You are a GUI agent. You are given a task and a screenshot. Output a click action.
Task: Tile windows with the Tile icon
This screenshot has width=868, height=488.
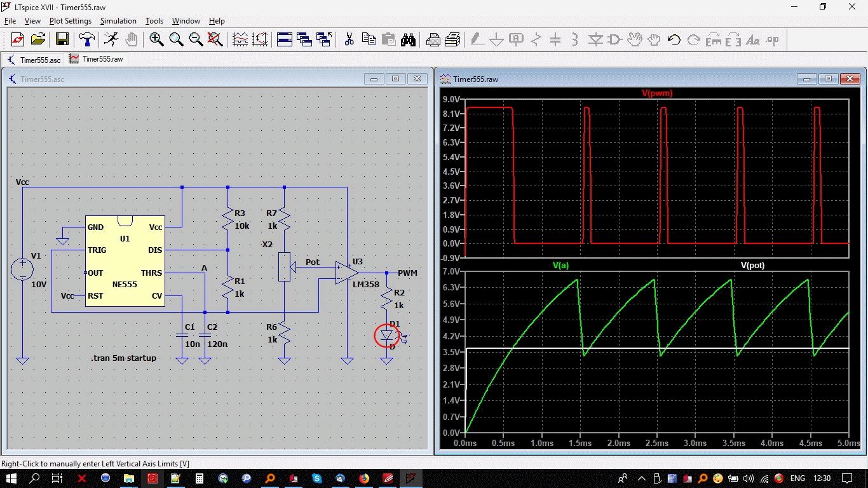[285, 39]
